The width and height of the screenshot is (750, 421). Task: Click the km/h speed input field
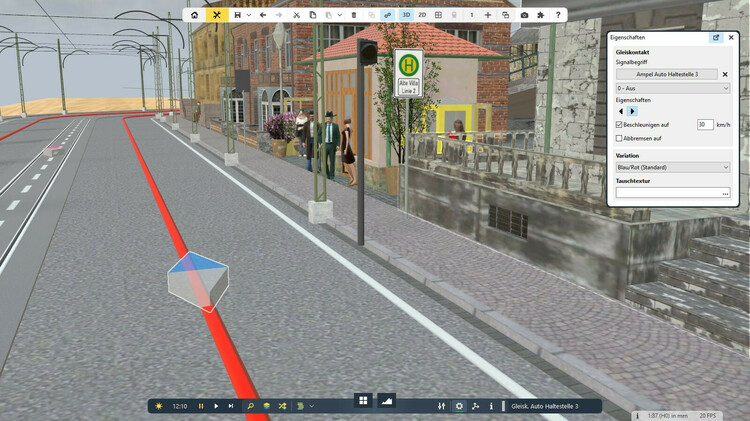tap(705, 124)
